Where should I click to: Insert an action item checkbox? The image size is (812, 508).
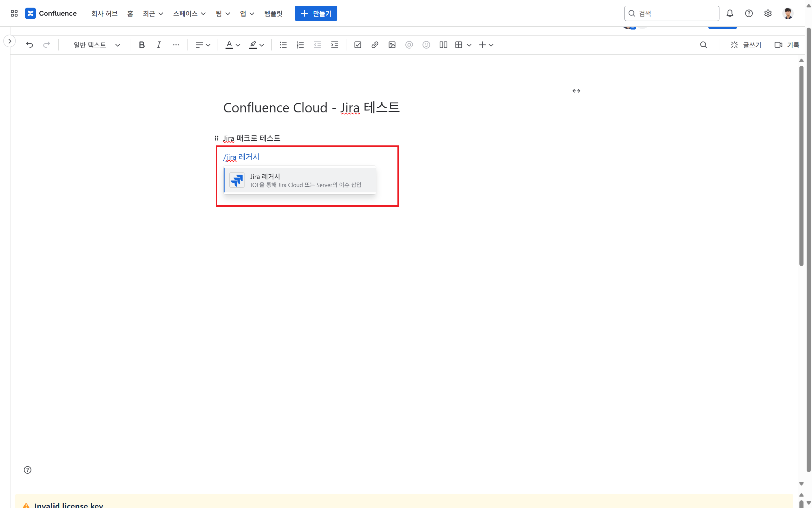[x=358, y=45]
